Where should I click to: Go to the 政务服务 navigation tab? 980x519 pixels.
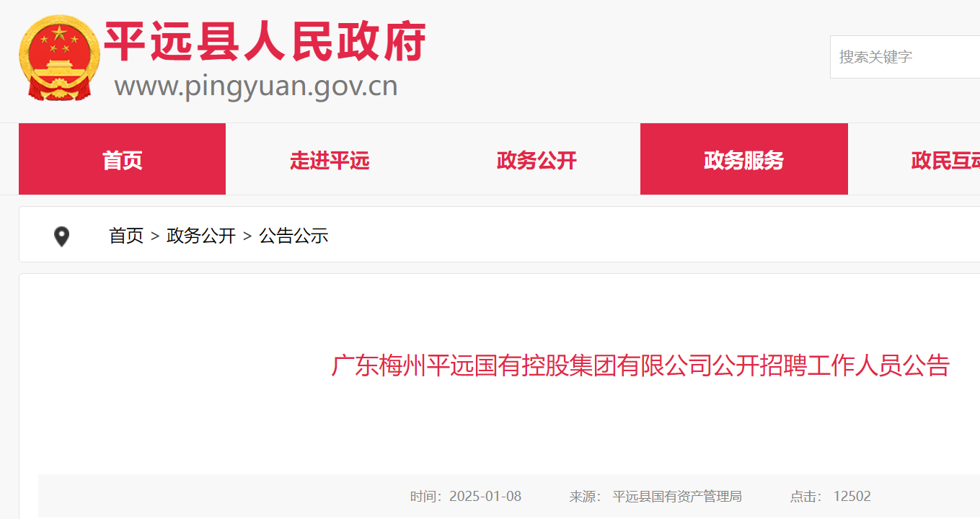click(744, 159)
